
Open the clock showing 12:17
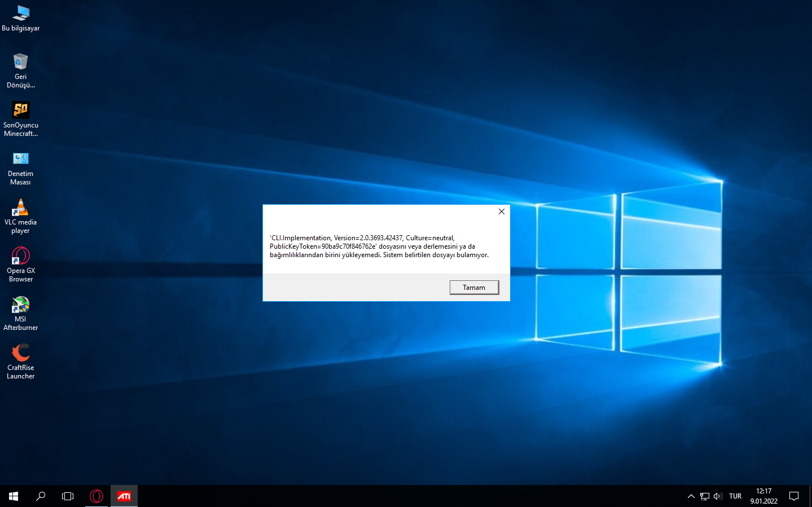764,496
